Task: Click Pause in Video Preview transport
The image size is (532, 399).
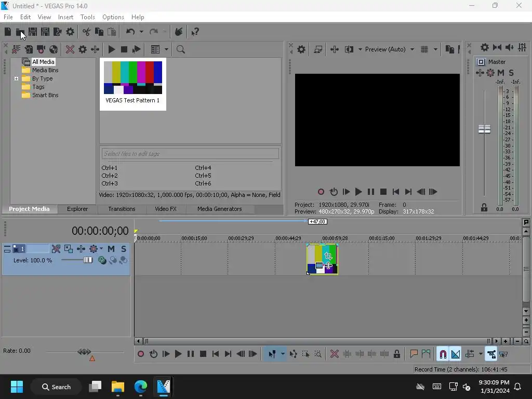Action: pos(371,192)
